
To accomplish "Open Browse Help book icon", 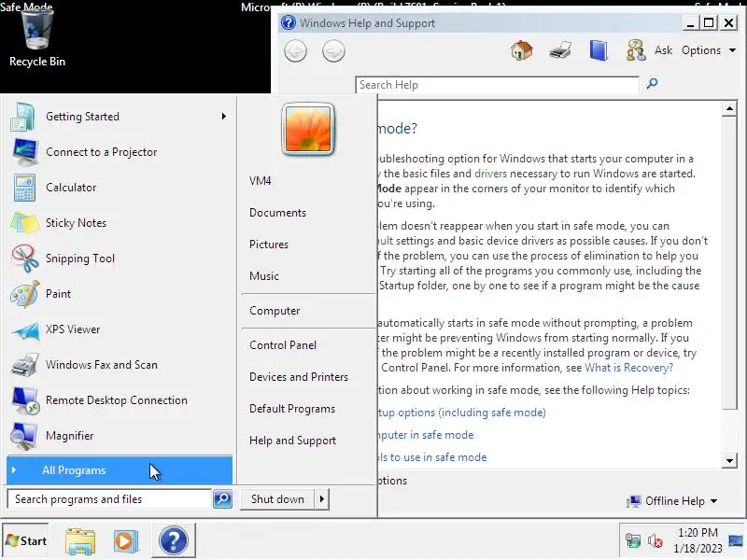I will pos(599,50).
